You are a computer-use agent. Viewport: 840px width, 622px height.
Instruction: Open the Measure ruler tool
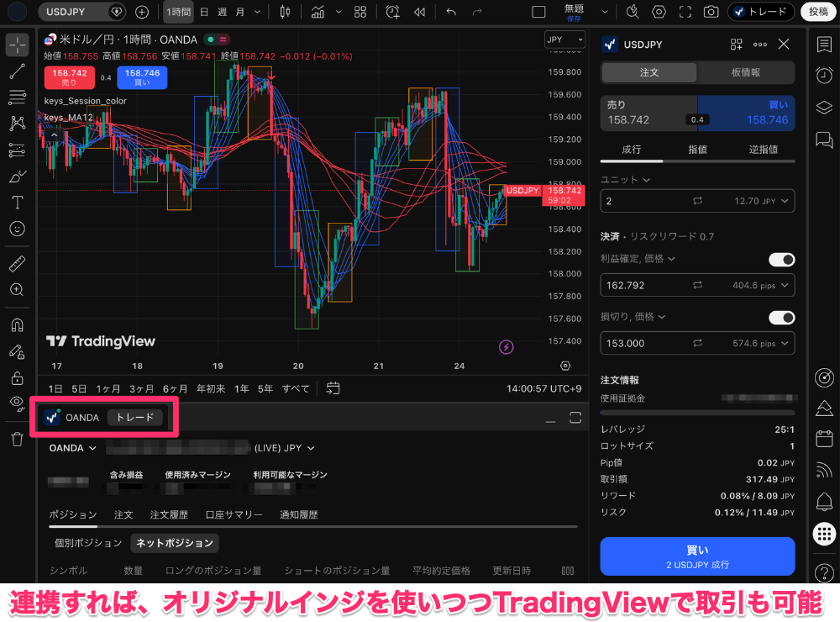(x=18, y=263)
